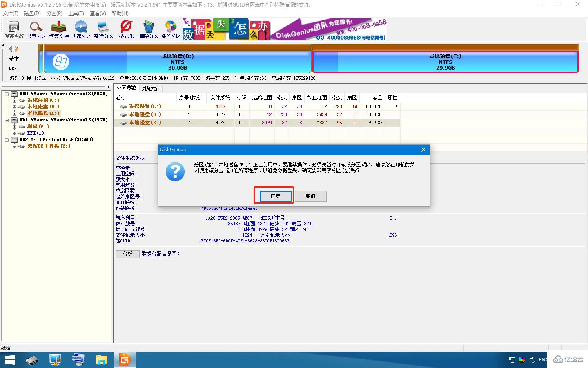Expand the 系统保留 (C:) tree node
The width and height of the screenshot is (588, 368).
[x=14, y=101]
